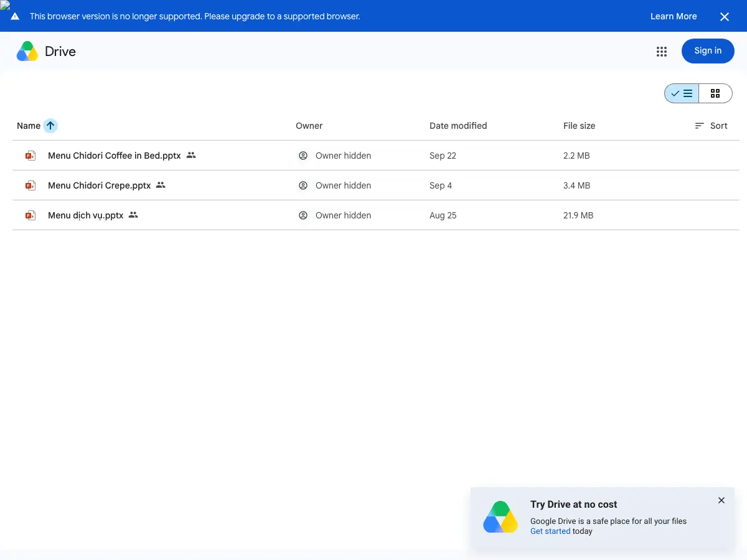Click PowerPoint icon for Menu Chidori Coffee in Bed

click(x=30, y=156)
